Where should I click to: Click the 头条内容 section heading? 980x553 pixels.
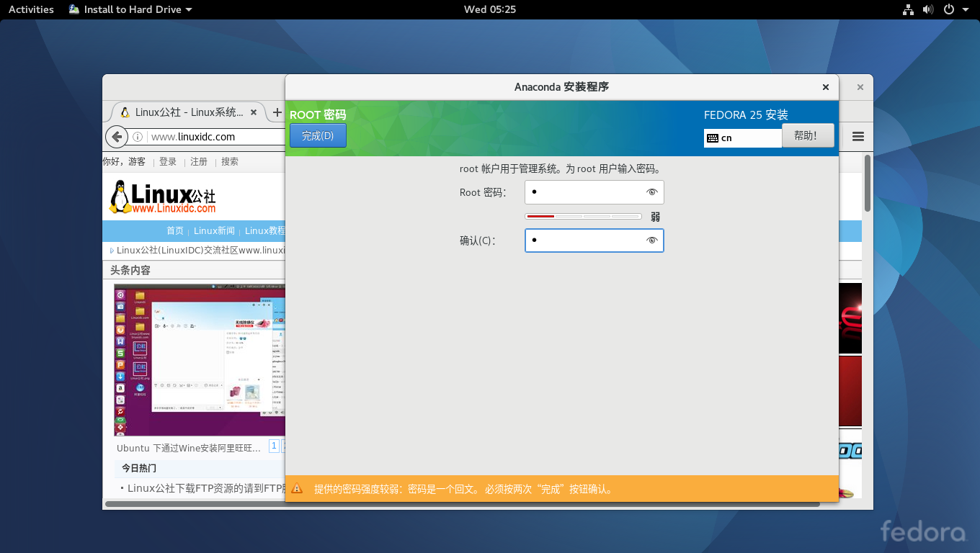click(130, 270)
